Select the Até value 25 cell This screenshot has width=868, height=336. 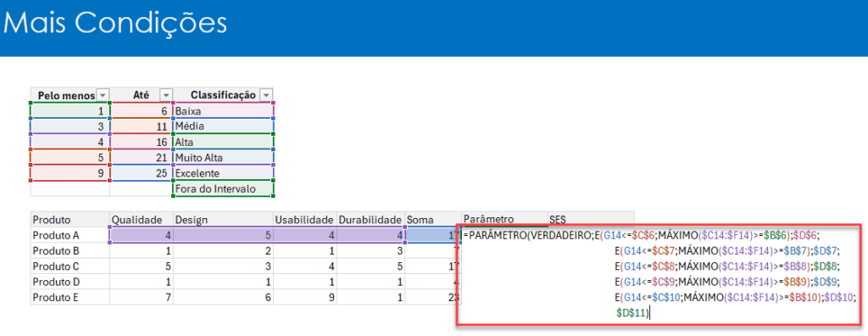pyautogui.click(x=142, y=173)
